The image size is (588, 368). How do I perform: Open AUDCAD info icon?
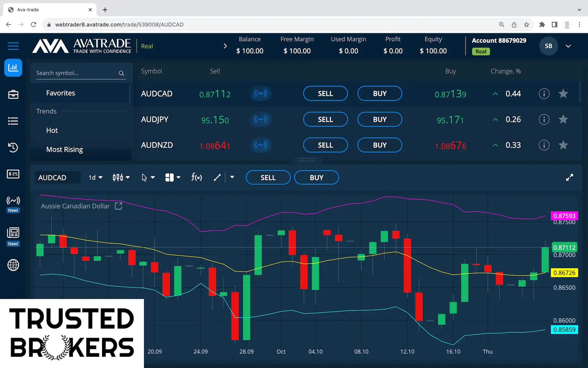pyautogui.click(x=544, y=94)
